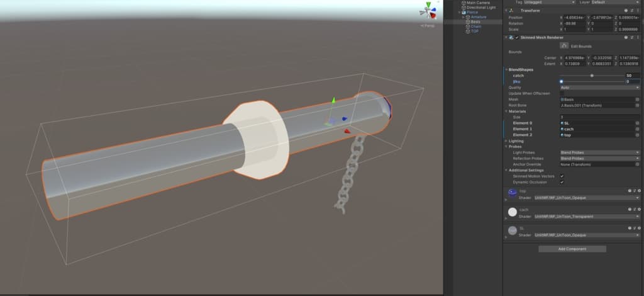Click the Add Component button
The width and height of the screenshot is (644, 296).
click(572, 249)
